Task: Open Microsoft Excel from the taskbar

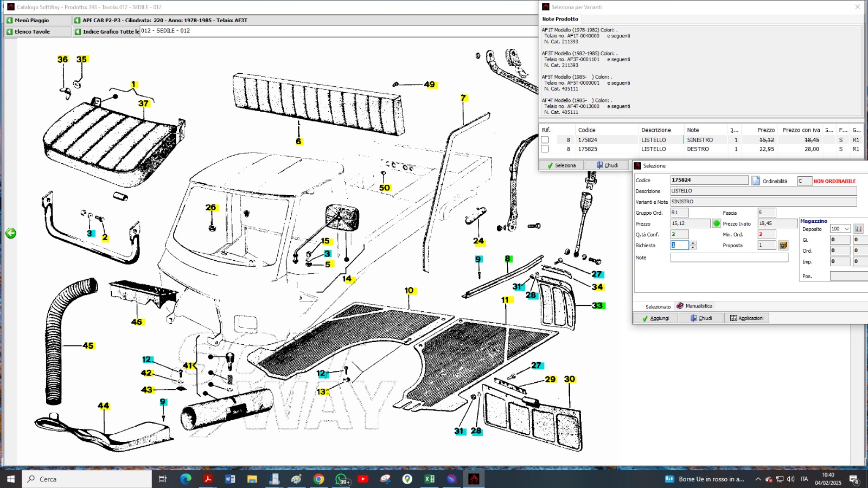Action: (429, 479)
